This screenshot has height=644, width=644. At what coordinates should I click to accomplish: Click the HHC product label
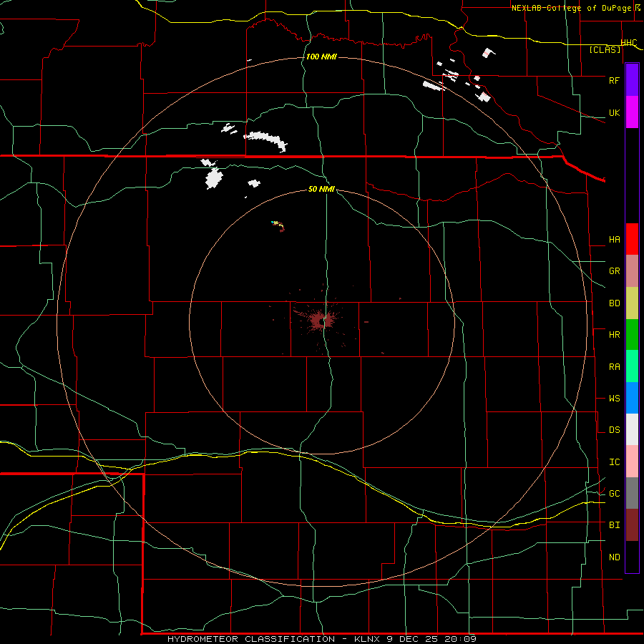coord(629,43)
